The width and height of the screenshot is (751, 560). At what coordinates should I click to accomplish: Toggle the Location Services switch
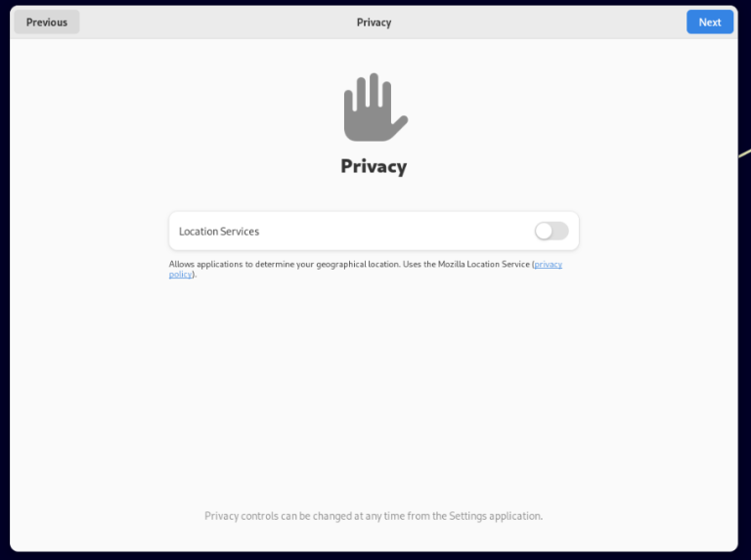click(552, 232)
